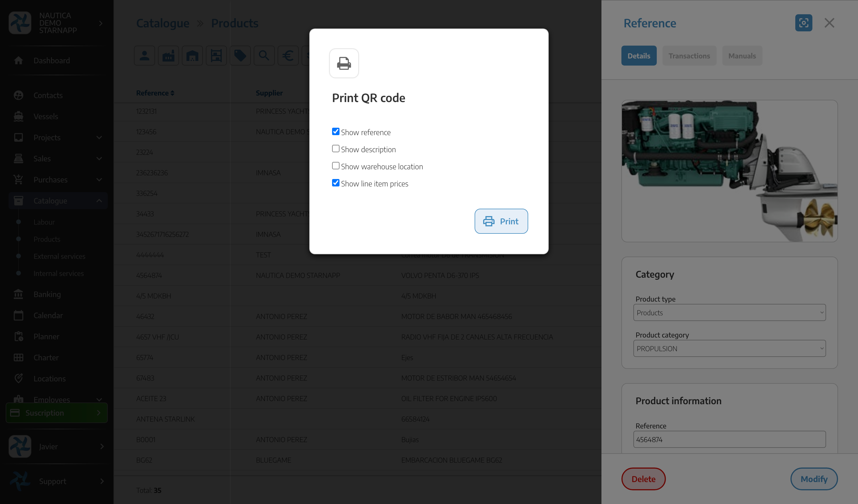Viewport: 858px width, 504px height.
Task: Close the Reference side panel
Action: (x=829, y=23)
